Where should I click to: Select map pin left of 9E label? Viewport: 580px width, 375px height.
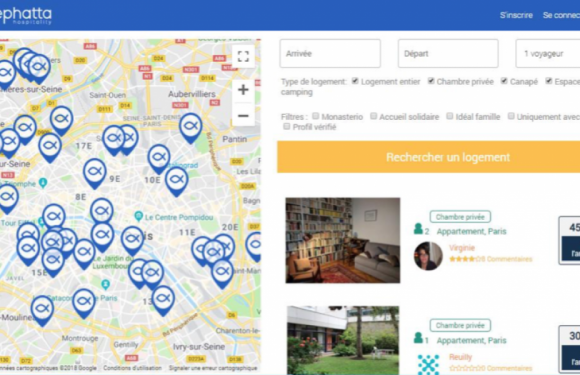tap(94, 173)
